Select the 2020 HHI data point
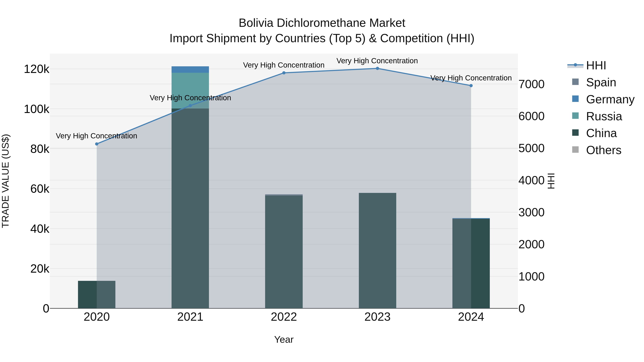This screenshot has height=362, width=644. point(97,144)
